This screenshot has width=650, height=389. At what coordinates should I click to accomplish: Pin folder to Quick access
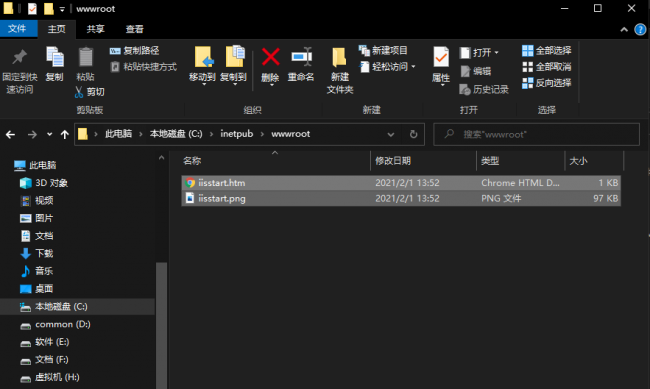click(19, 71)
